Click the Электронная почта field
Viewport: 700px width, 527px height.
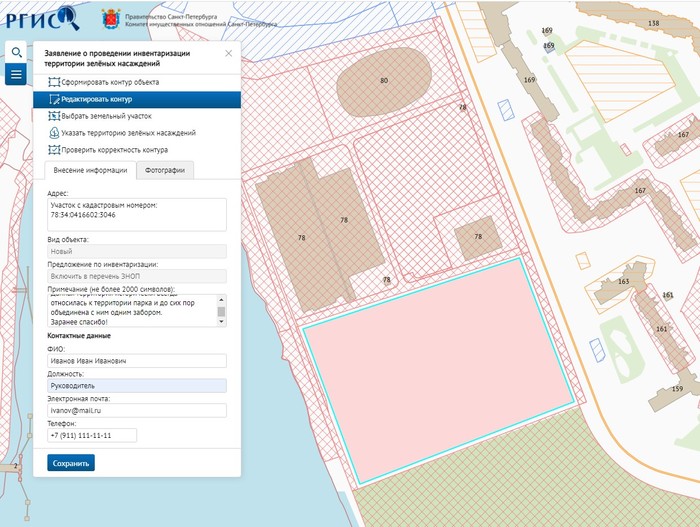pos(136,410)
